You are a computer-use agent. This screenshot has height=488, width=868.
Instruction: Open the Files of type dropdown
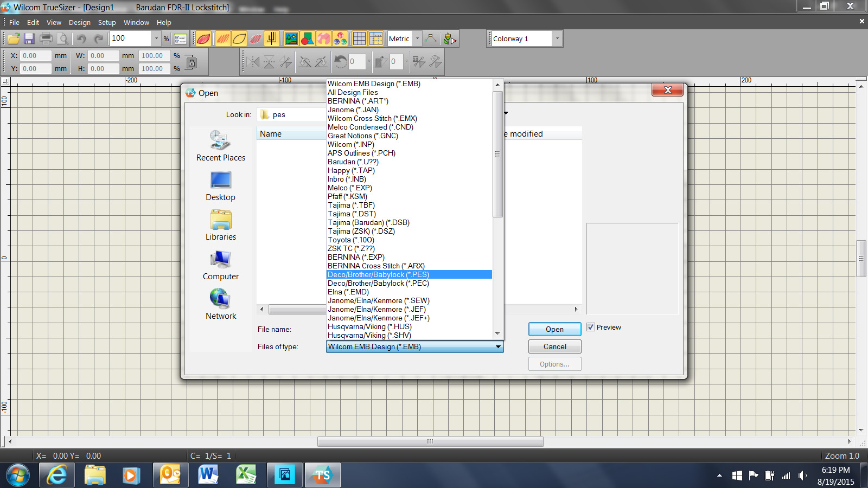(497, 346)
